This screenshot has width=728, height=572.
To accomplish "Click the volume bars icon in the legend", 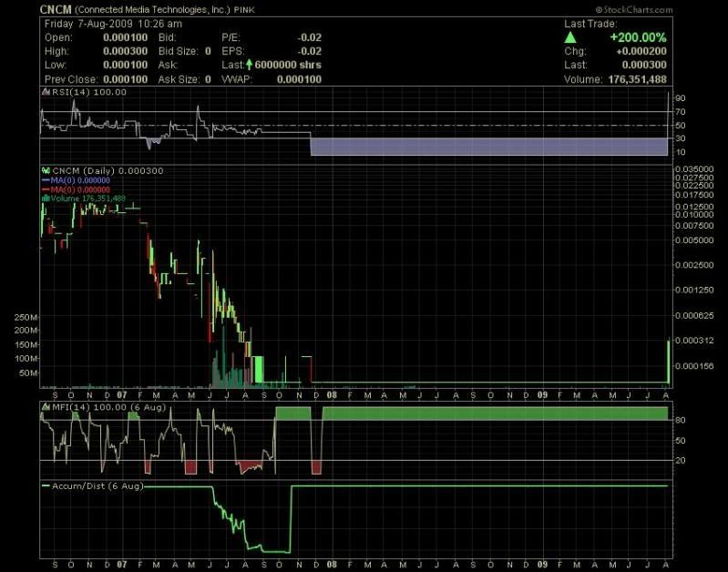I will 46,199.
